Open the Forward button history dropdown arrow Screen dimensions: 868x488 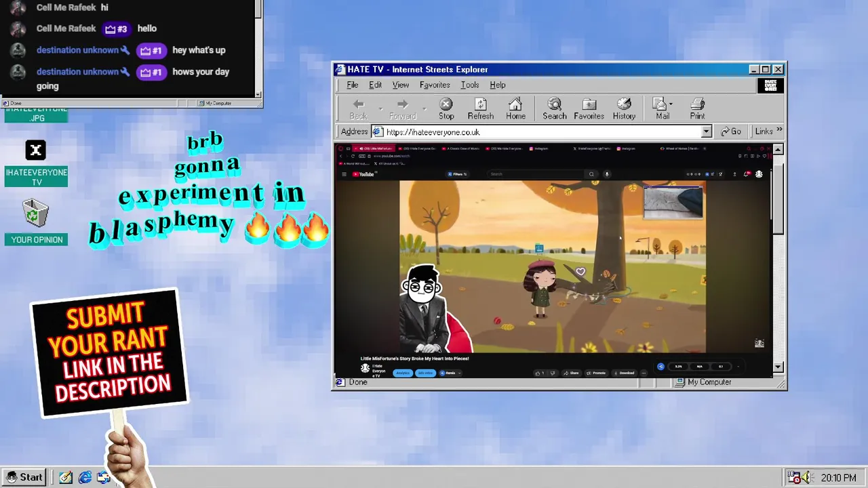click(424, 107)
